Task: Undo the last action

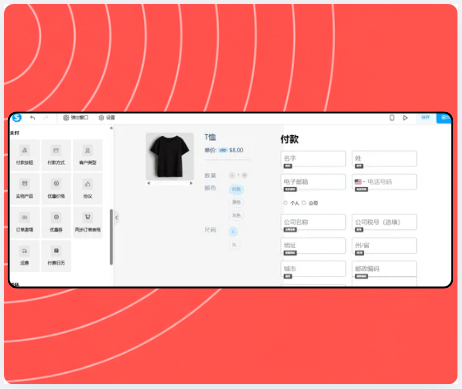Action: (33, 118)
